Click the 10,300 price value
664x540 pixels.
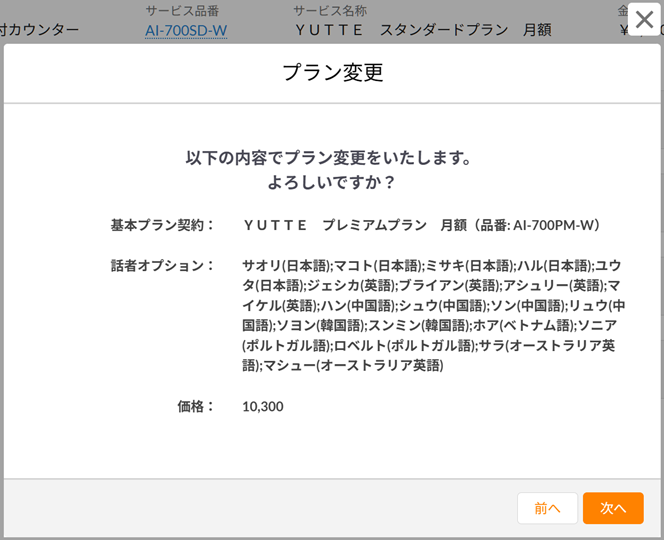pyautogui.click(x=263, y=406)
